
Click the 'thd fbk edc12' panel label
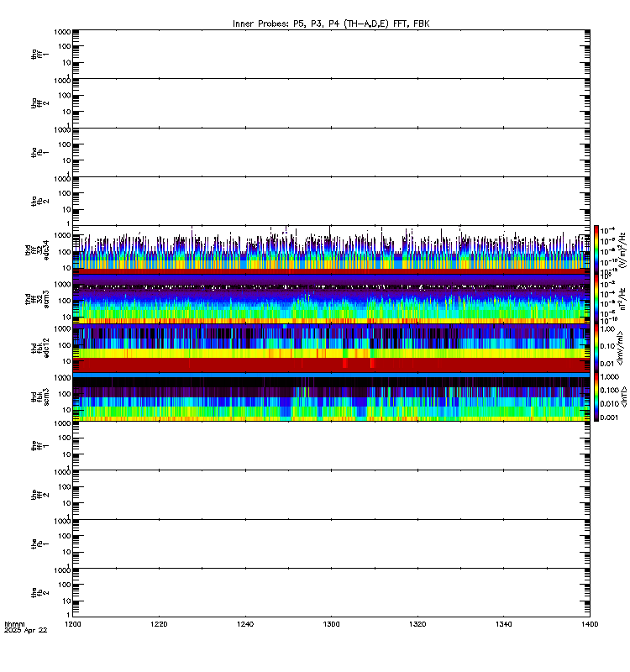click(39, 348)
